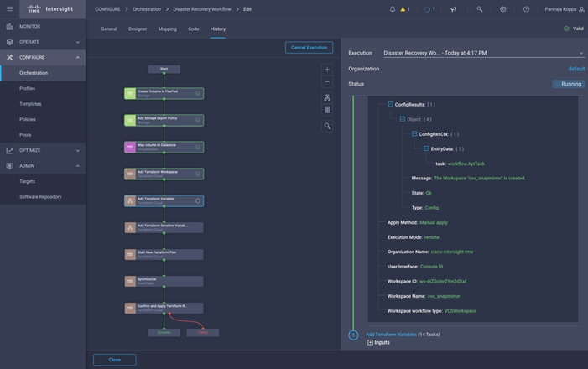Open Software Repository in the sidebar
Viewport: 588px width, 369px height.
(x=43, y=196)
